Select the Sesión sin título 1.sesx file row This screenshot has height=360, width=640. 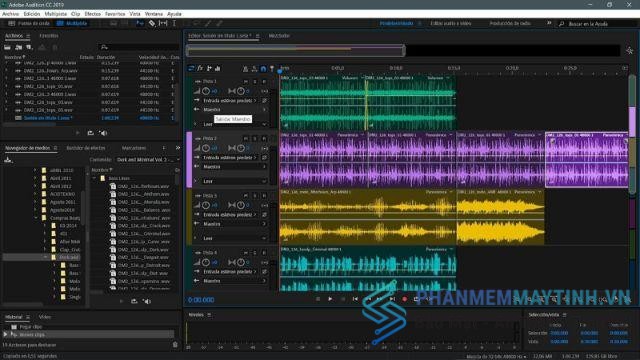(x=90, y=118)
